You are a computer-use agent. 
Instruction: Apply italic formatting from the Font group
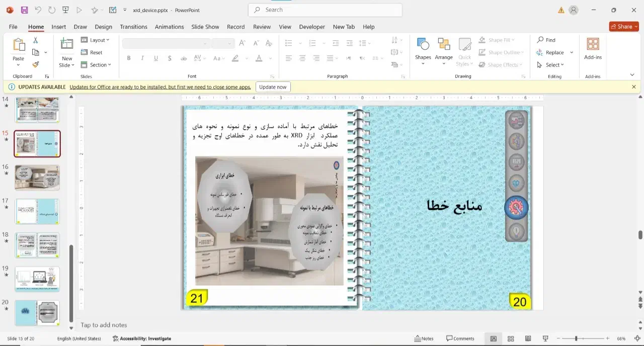coord(142,58)
